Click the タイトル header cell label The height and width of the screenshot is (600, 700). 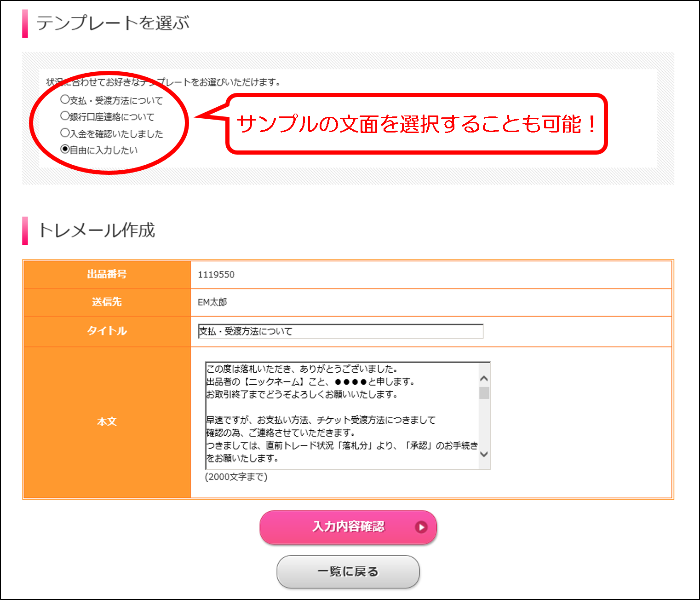(107, 331)
